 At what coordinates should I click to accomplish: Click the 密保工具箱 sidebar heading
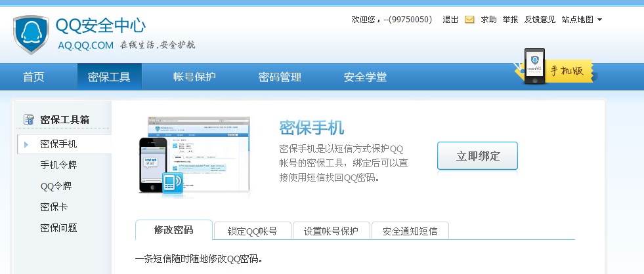point(65,120)
